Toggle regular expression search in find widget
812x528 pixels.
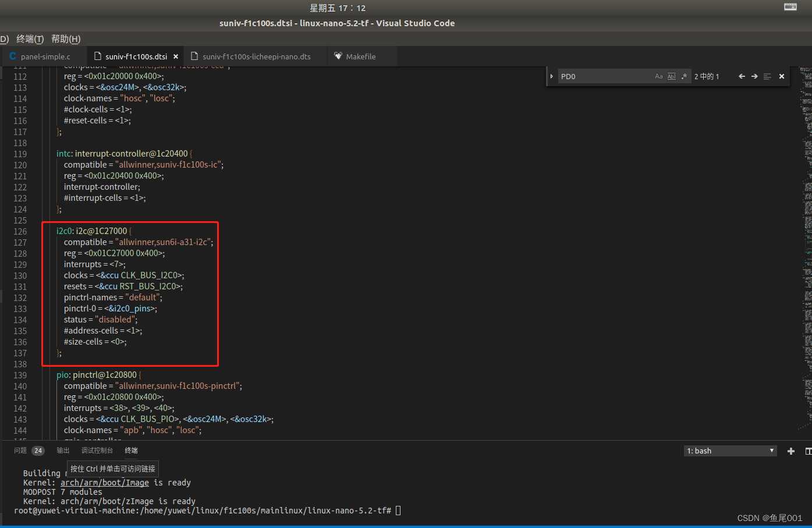pyautogui.click(x=684, y=76)
